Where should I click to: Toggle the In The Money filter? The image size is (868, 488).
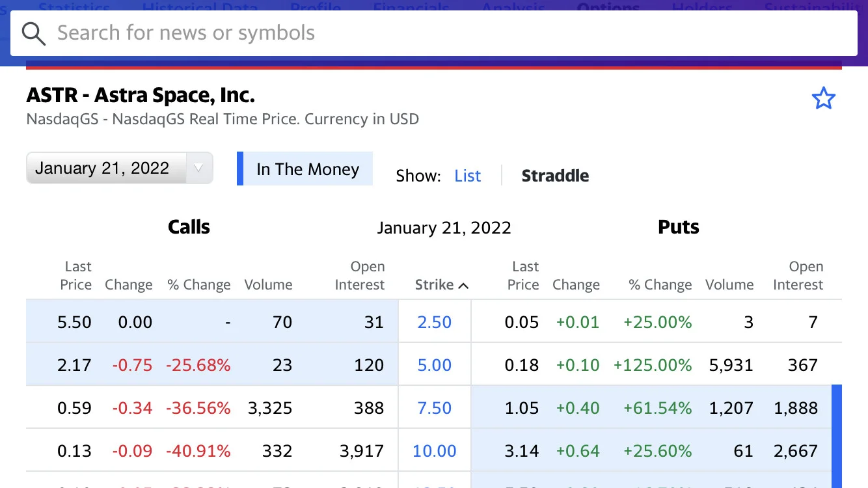305,169
